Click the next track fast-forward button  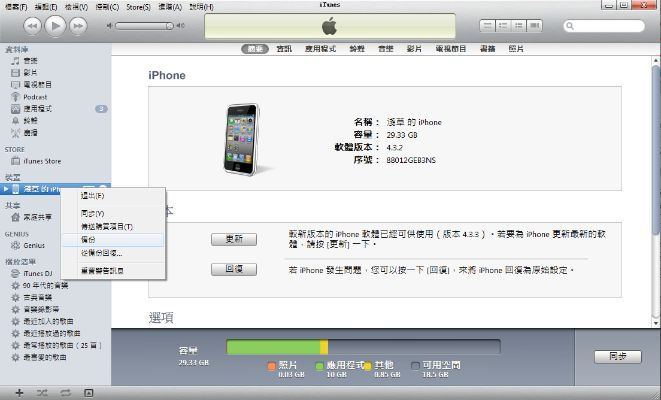click(78, 26)
